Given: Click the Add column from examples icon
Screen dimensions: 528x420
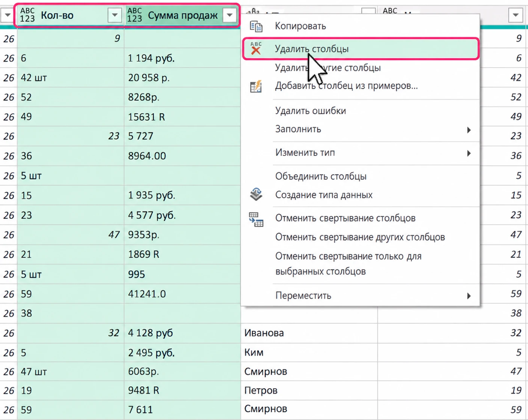Looking at the screenshot, I should coord(256,86).
